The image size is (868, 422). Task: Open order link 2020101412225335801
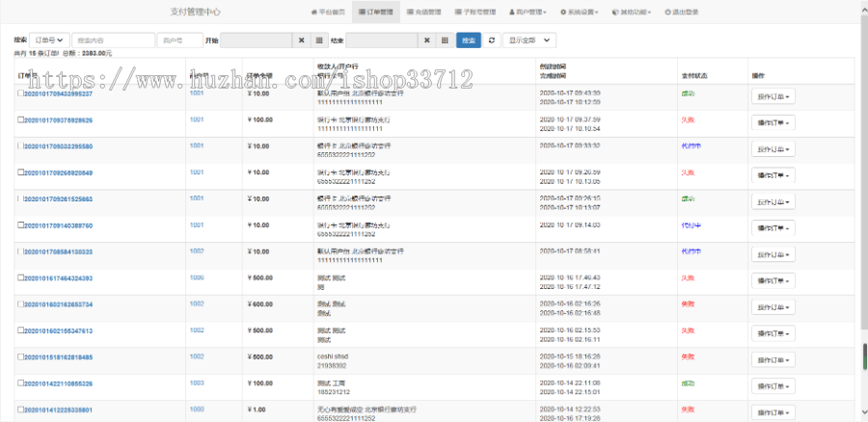point(58,409)
